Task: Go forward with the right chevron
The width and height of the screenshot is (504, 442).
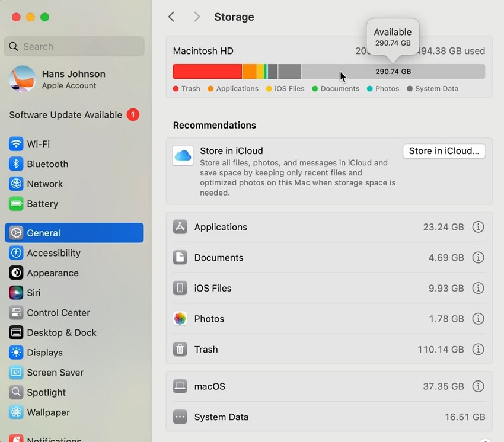Action: click(197, 17)
